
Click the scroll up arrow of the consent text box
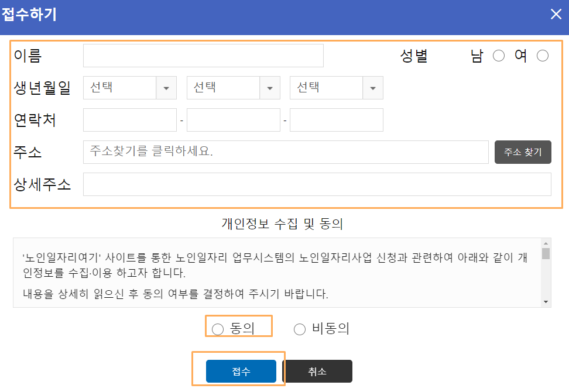[x=546, y=243]
